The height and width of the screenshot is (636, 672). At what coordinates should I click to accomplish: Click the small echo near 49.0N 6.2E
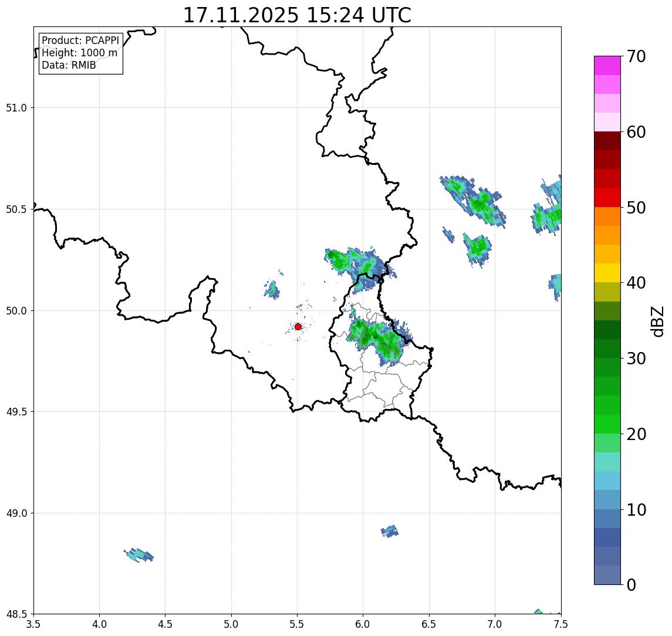(x=390, y=532)
